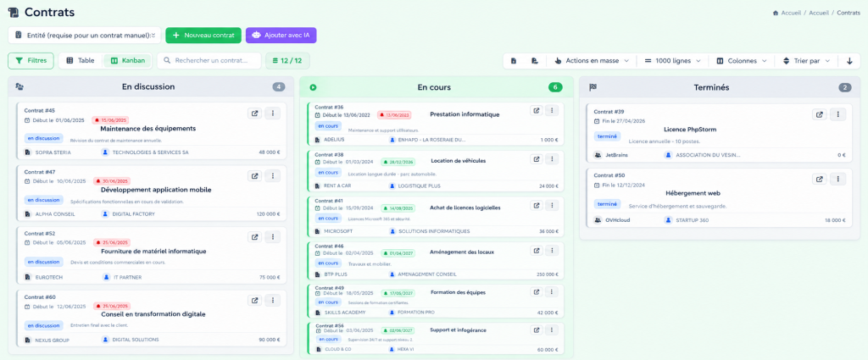The width and height of the screenshot is (868, 360).
Task: Click the 250 000 € amount
Action: [548, 274]
